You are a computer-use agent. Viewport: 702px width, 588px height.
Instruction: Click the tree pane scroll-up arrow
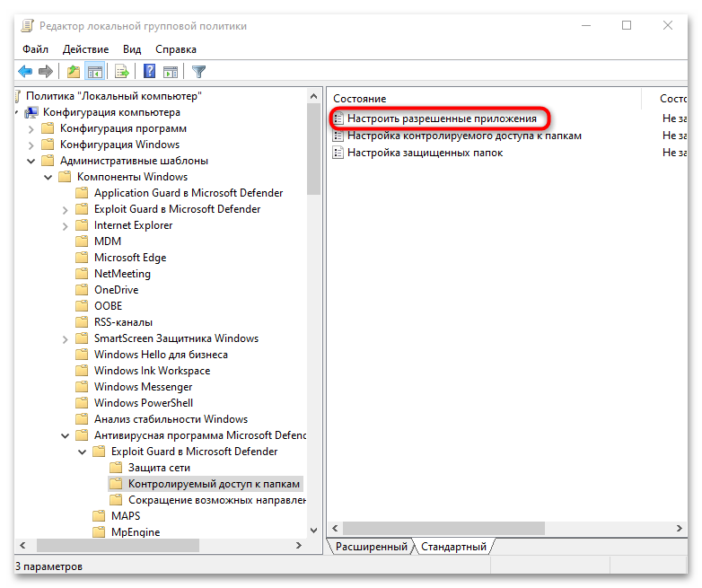point(314,96)
